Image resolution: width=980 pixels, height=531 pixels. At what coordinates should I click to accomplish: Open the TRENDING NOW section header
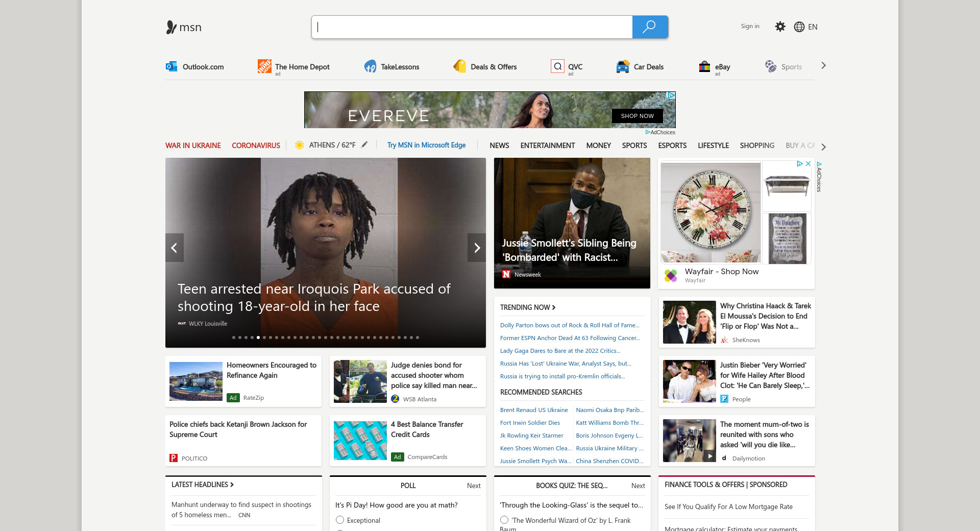point(528,307)
